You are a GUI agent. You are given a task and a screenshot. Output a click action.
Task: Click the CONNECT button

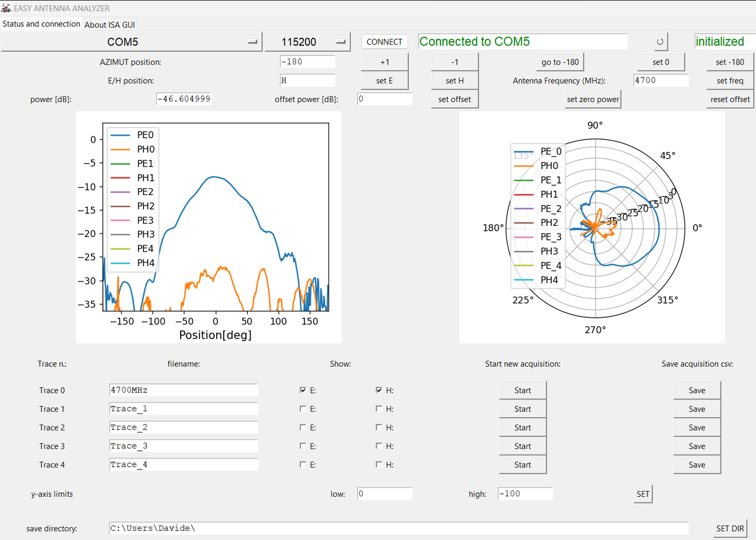385,42
